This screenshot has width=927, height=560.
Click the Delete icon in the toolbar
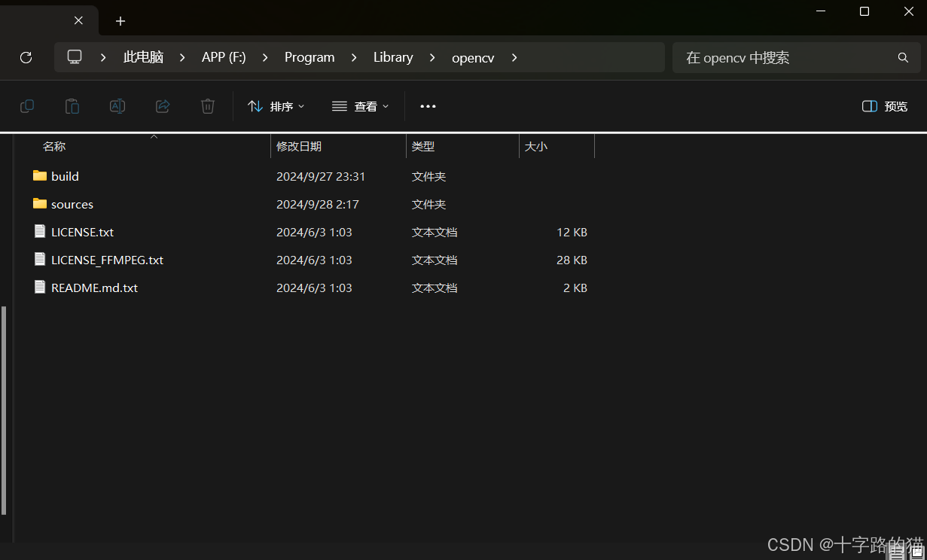click(x=208, y=106)
